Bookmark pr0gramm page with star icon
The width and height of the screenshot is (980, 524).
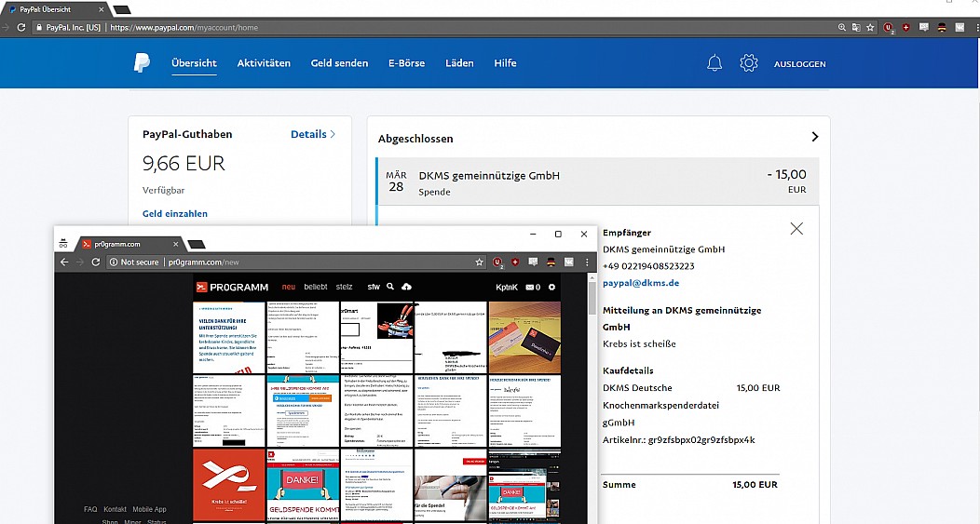480,262
